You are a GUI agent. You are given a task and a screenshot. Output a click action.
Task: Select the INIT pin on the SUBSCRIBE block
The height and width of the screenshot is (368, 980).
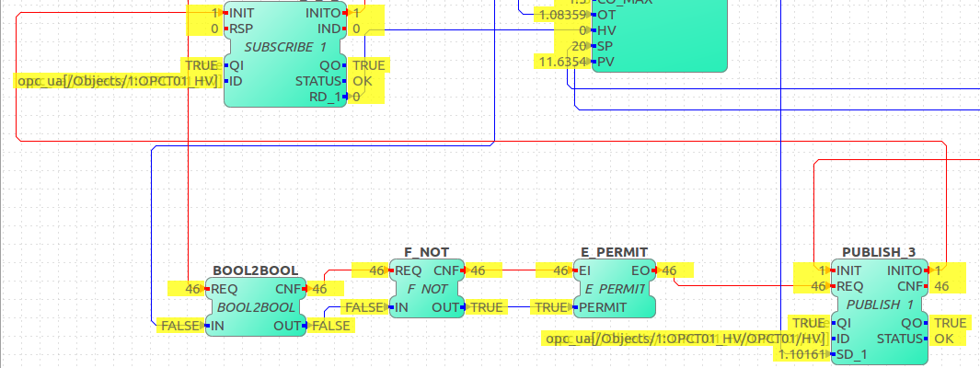point(243,13)
